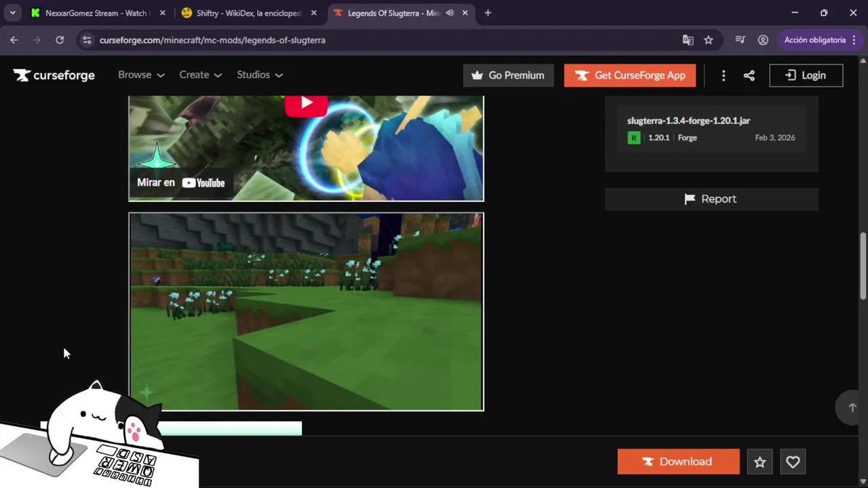View site information icon

point(87,40)
